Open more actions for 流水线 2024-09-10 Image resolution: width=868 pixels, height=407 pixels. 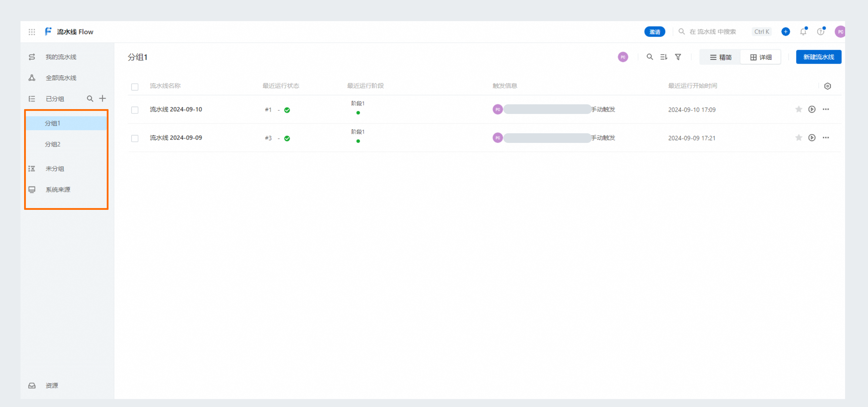click(826, 109)
